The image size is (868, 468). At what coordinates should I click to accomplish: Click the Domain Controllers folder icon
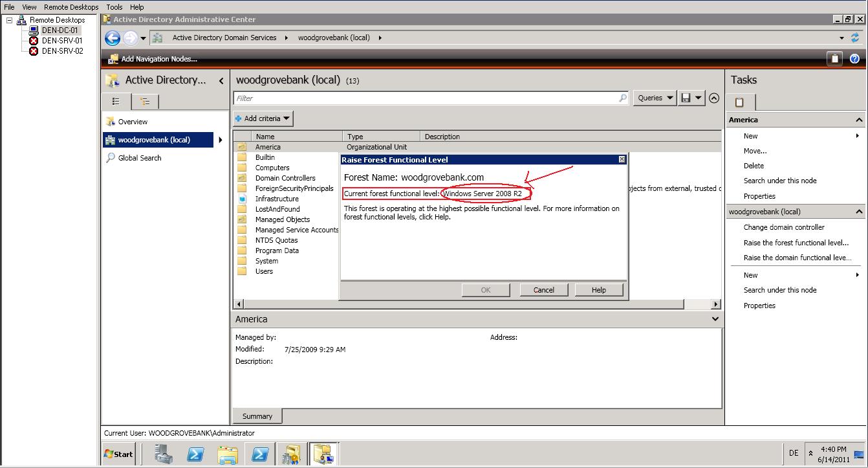click(x=242, y=178)
